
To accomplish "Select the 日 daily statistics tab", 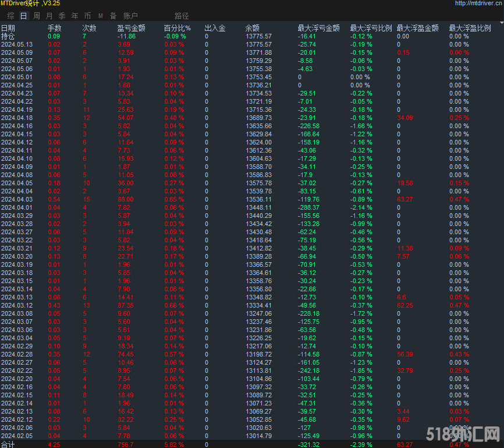I will [23, 16].
